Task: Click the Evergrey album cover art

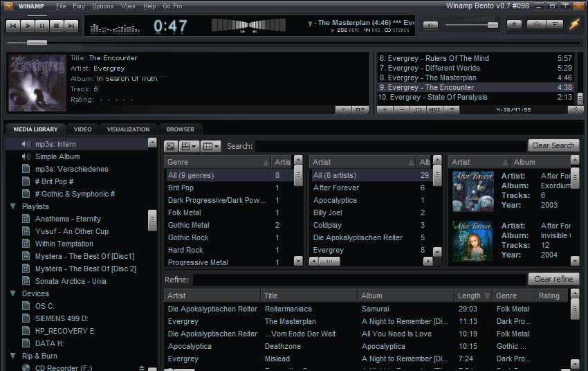Action: pos(37,83)
